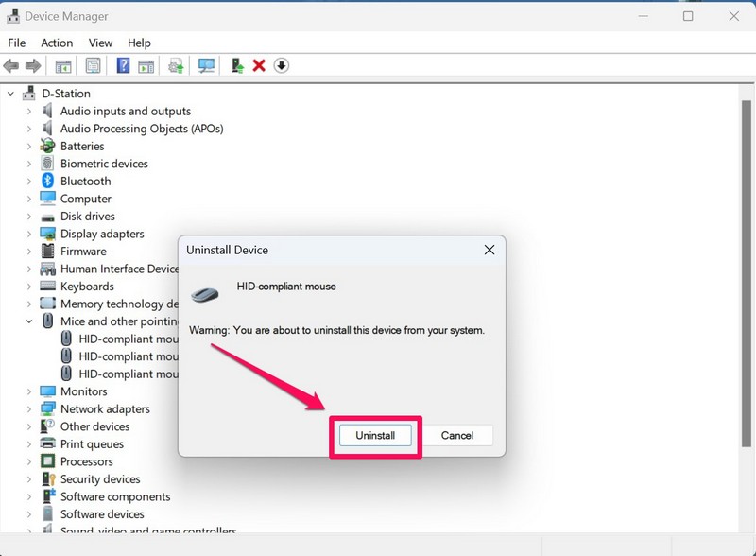The image size is (756, 556).
Task: Select the Processors label
Action: point(86,461)
